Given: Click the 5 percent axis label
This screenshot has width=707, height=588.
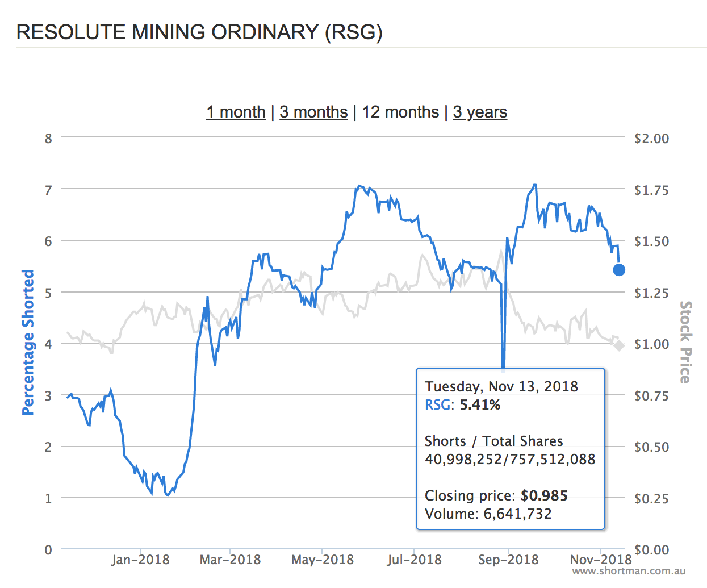Looking at the screenshot, I should [x=48, y=293].
